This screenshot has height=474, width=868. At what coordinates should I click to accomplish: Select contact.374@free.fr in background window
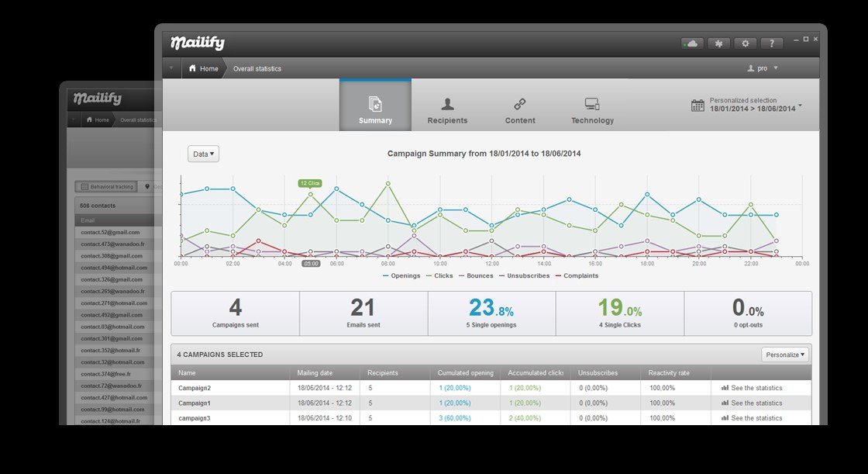click(105, 374)
